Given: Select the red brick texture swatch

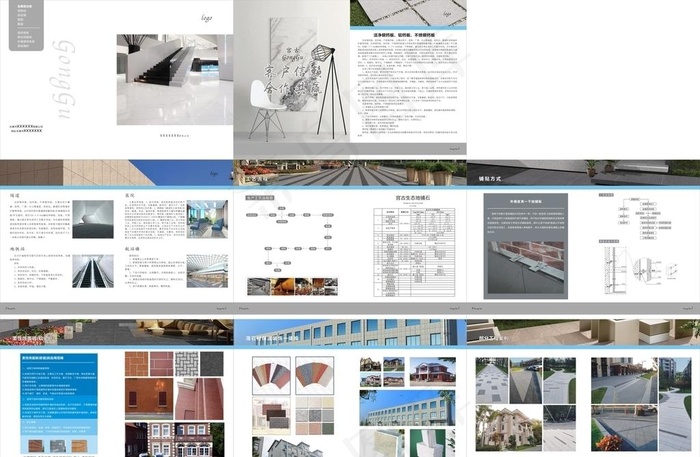Looking at the screenshot, I should click(161, 364).
